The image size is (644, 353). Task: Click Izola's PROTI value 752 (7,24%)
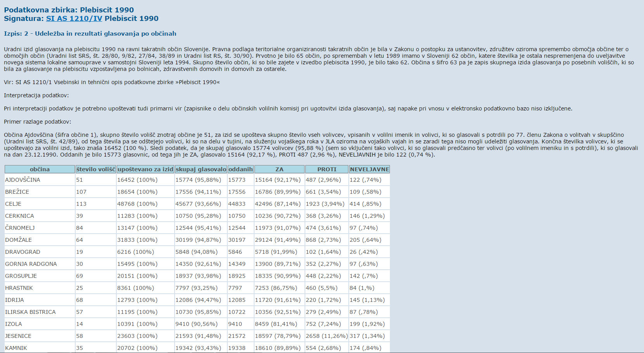click(323, 324)
